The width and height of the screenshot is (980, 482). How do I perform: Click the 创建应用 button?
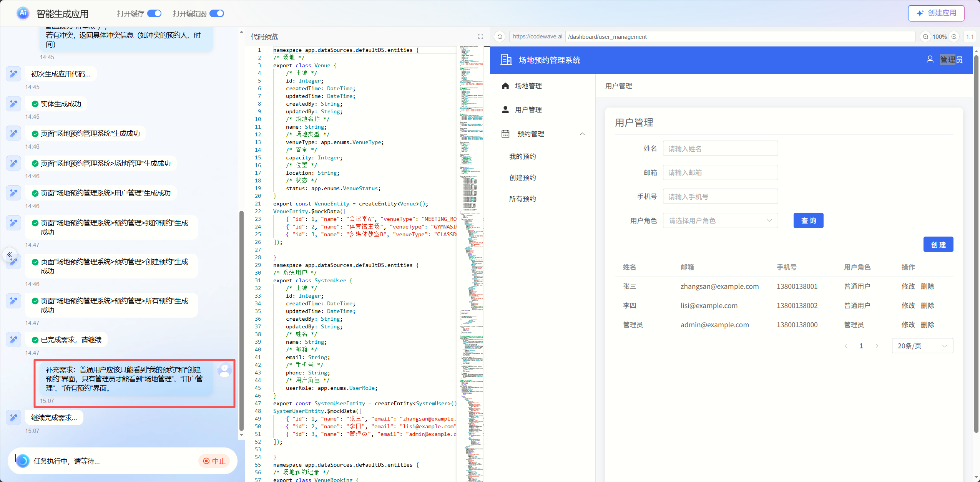click(936, 13)
